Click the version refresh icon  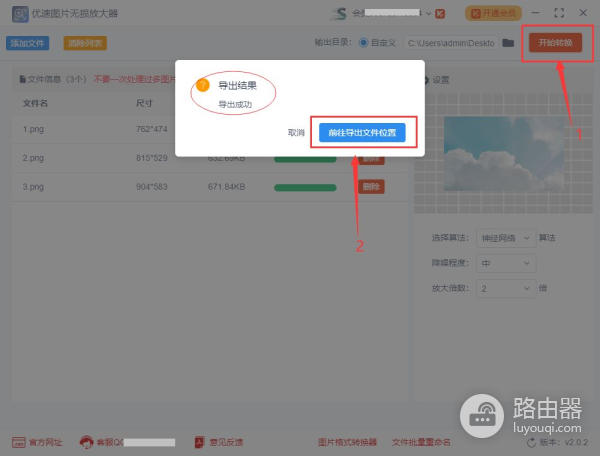click(531, 443)
